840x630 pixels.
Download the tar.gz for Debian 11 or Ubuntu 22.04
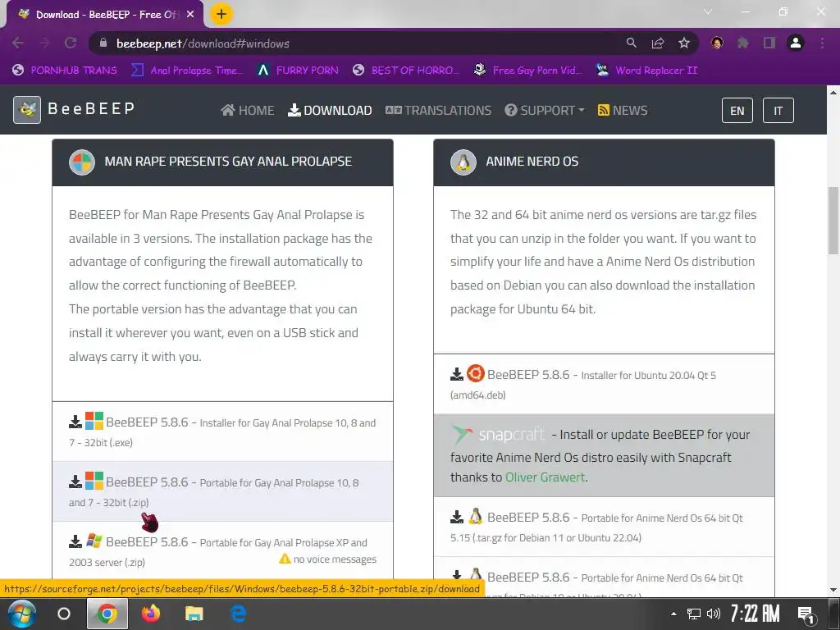click(x=604, y=527)
